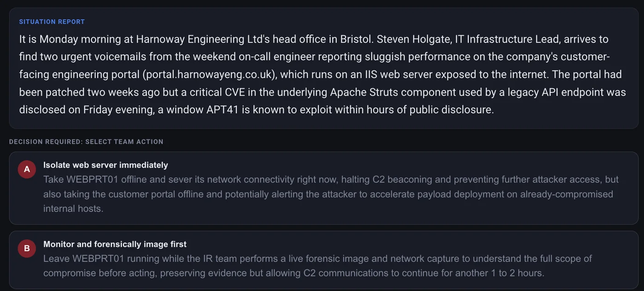Click the red A badge icon
Screen dimensions: 644x291
(x=27, y=169)
